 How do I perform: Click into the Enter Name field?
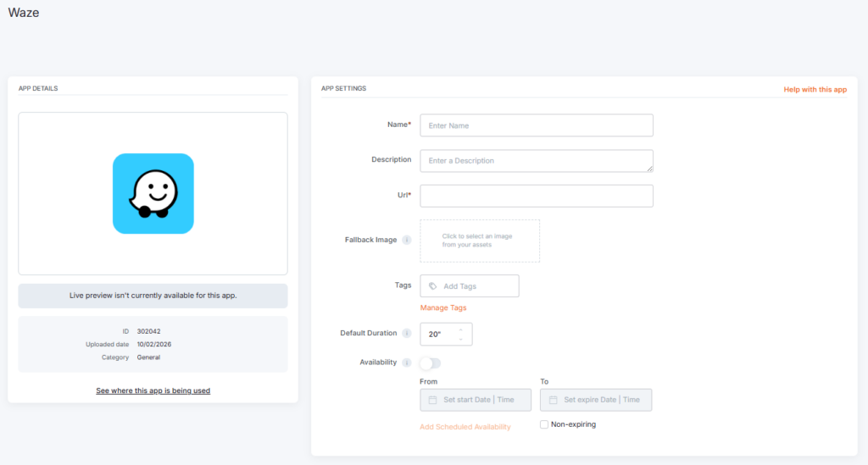coord(537,125)
